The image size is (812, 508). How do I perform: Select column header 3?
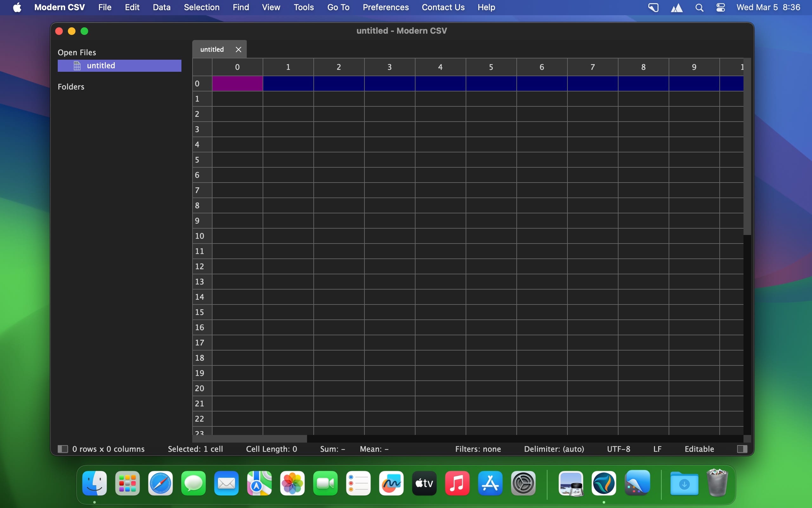390,67
